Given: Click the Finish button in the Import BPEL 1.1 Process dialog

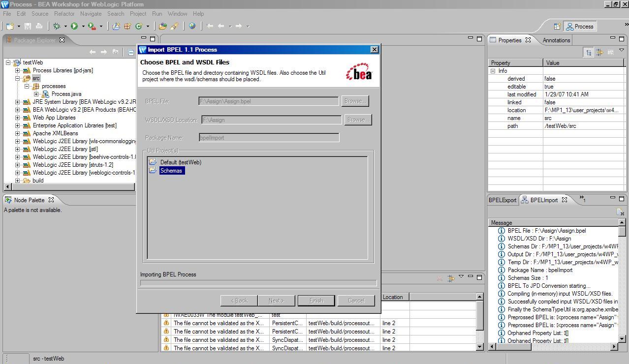Looking at the screenshot, I should pos(316,301).
